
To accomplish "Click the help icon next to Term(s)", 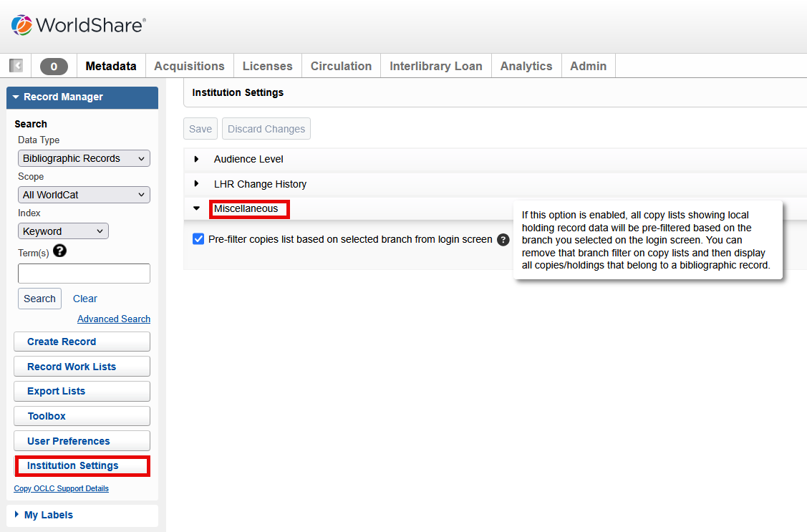I will [x=60, y=251].
